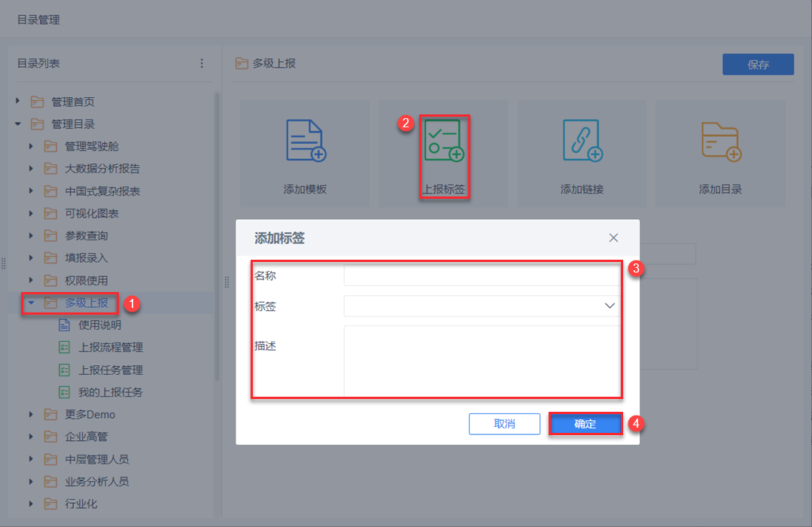Click the 管理首页 folder icon
Screen dimensions: 812x527
click(x=38, y=102)
